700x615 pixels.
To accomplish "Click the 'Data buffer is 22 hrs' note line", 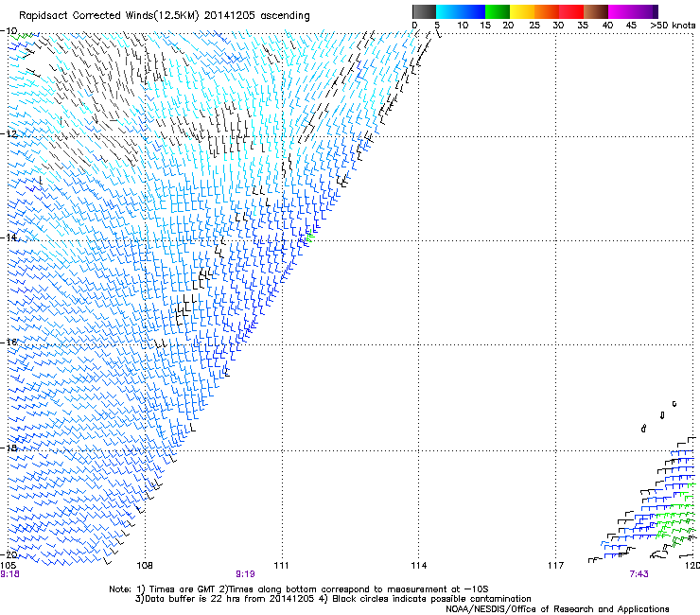I will click(333, 599).
